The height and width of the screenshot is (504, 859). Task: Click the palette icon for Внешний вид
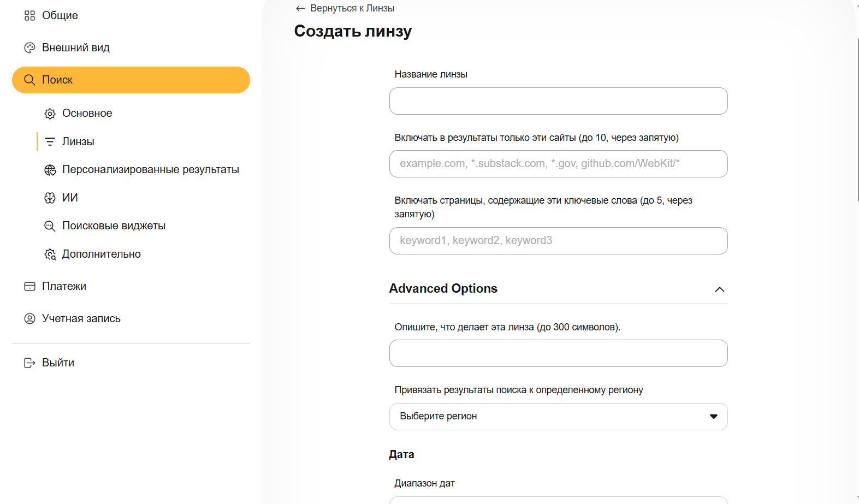click(x=29, y=48)
